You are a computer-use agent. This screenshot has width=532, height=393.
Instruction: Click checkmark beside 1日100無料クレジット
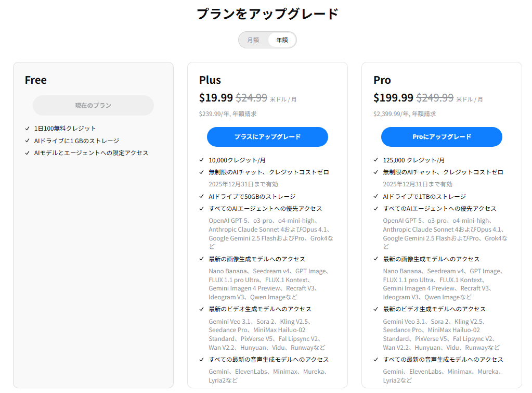(x=28, y=129)
